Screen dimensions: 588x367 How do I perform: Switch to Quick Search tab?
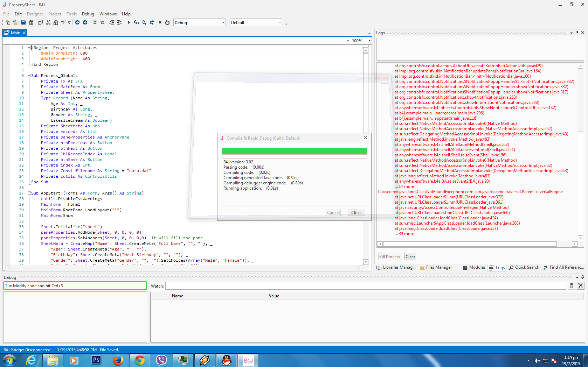[524, 267]
